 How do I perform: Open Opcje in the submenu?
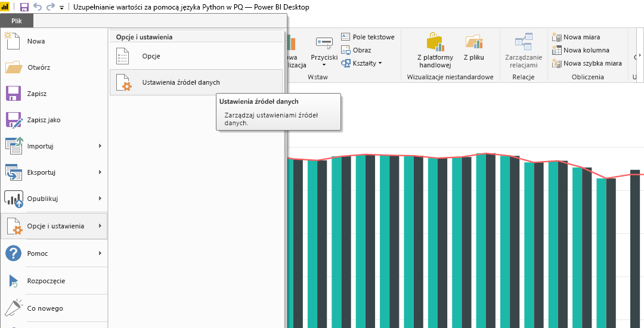pos(196,56)
